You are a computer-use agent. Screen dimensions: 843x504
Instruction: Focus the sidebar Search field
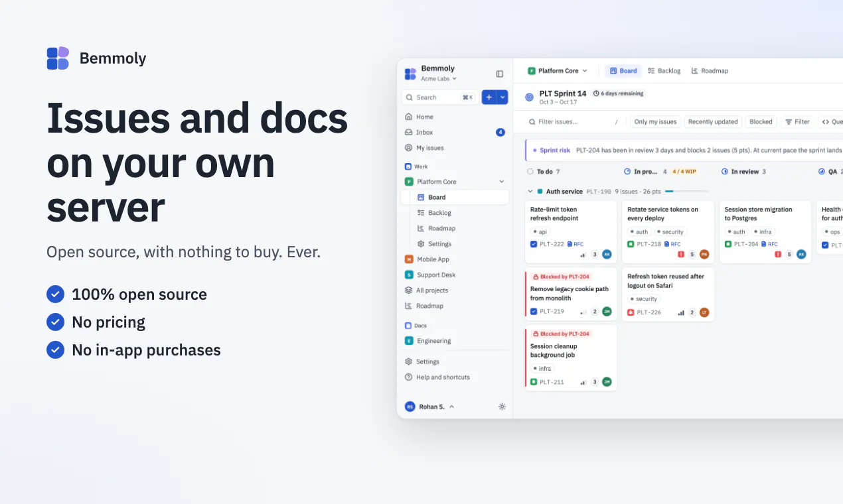pos(439,97)
